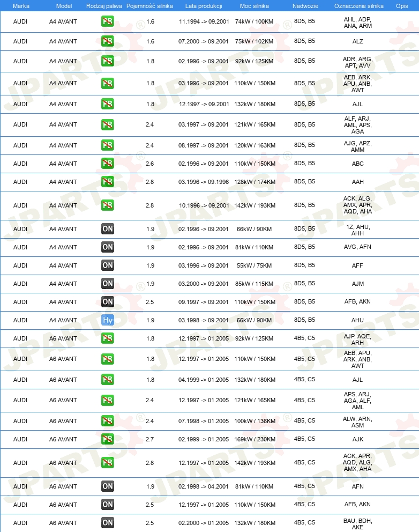
Task: Click the ON diesel icon in the AFF row
Action: click(x=108, y=265)
